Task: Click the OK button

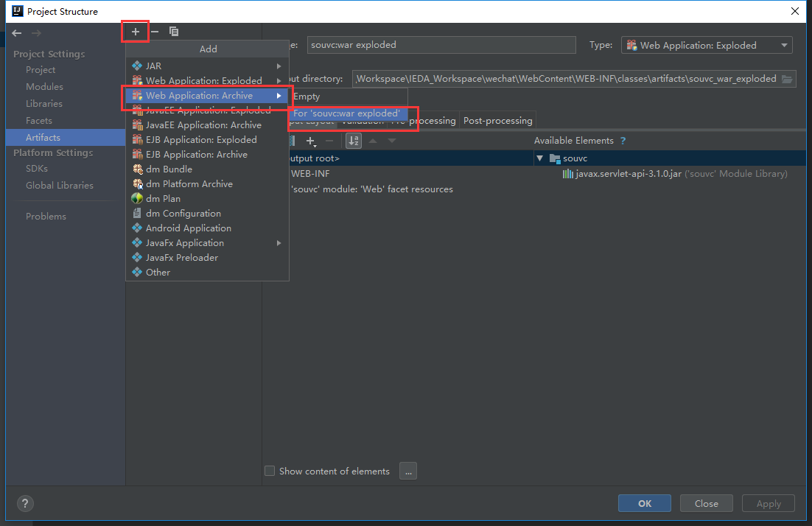Action: tap(645, 503)
